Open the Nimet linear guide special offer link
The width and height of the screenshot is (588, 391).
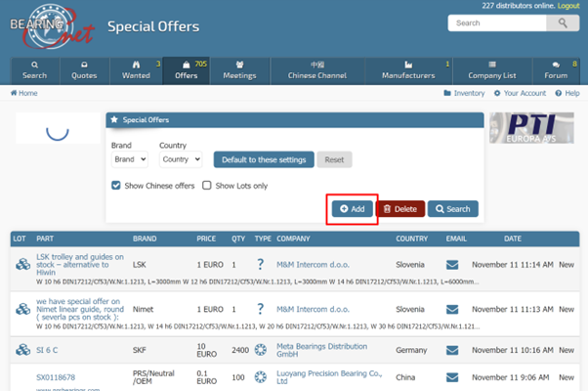[x=80, y=309]
